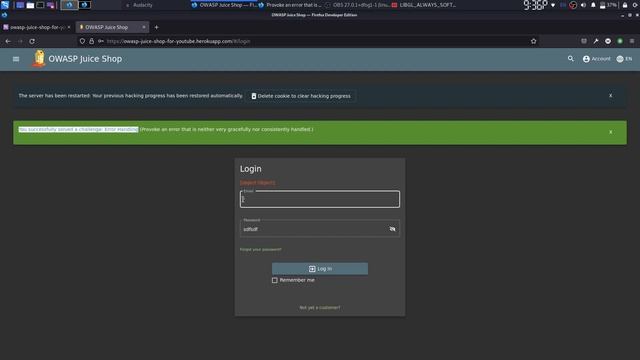The image size is (640, 360).
Task: Focus the Email input field
Action: click(320, 199)
